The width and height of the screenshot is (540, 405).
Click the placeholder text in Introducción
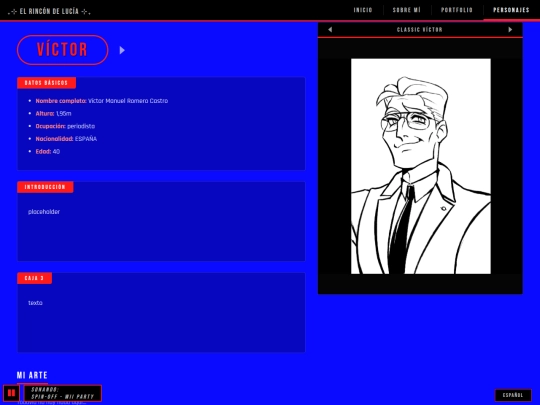[x=44, y=212]
